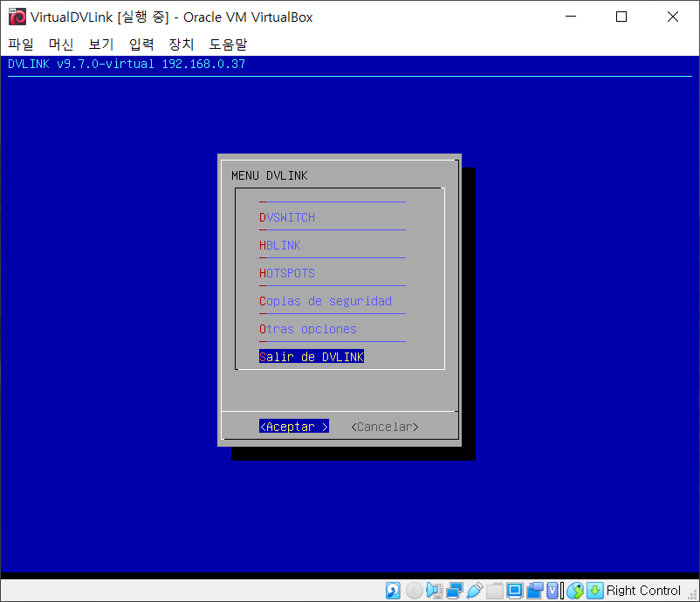This screenshot has width=700, height=602.
Task: Click the Aceptar button
Action: pos(294,426)
